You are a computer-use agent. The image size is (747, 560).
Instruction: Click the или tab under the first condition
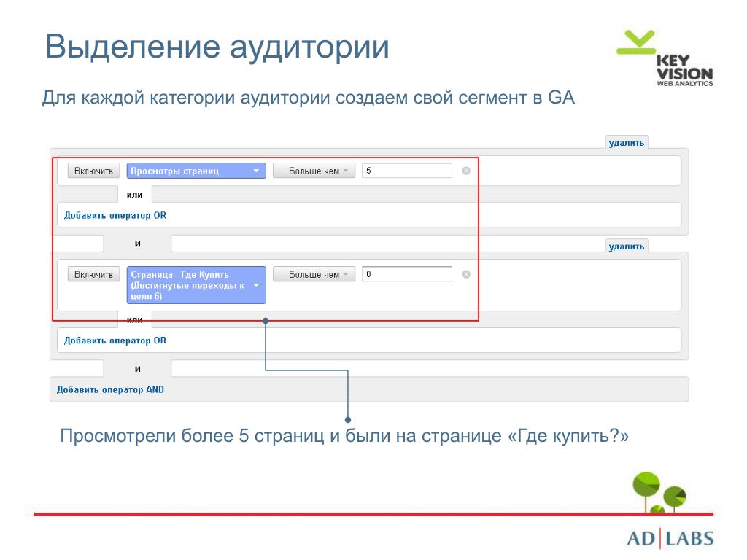coord(134,195)
